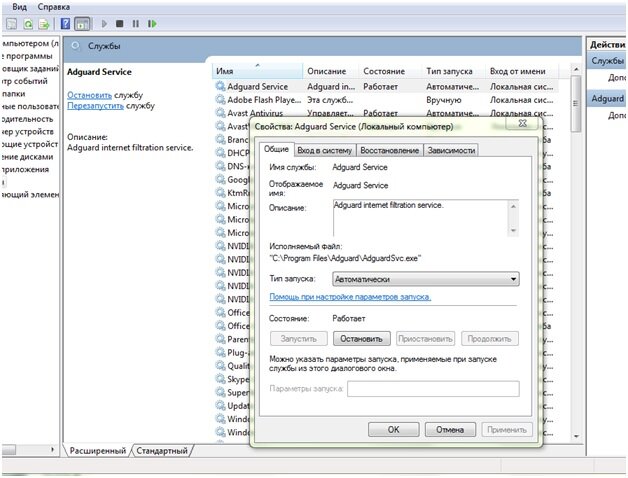Click the Остановить button in dialog

(361, 339)
